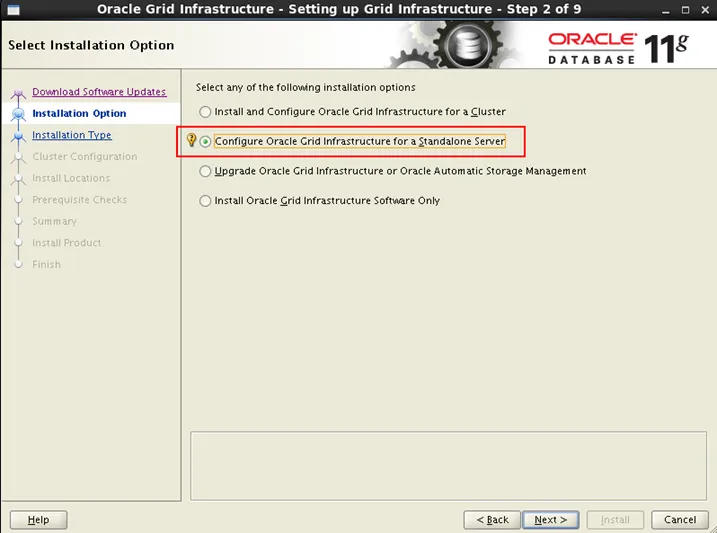Image resolution: width=717 pixels, height=533 pixels.
Task: Click the Install Product step label
Action: click(x=66, y=243)
